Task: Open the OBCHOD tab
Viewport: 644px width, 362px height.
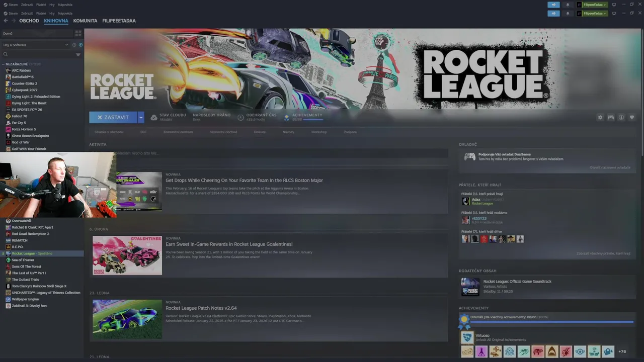Action: click(x=29, y=21)
